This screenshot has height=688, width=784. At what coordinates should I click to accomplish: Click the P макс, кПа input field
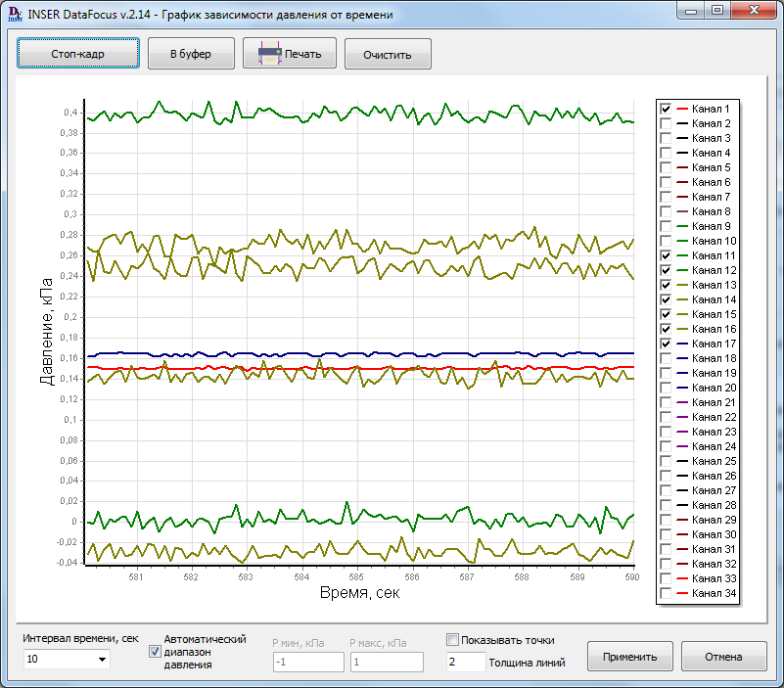click(387, 662)
